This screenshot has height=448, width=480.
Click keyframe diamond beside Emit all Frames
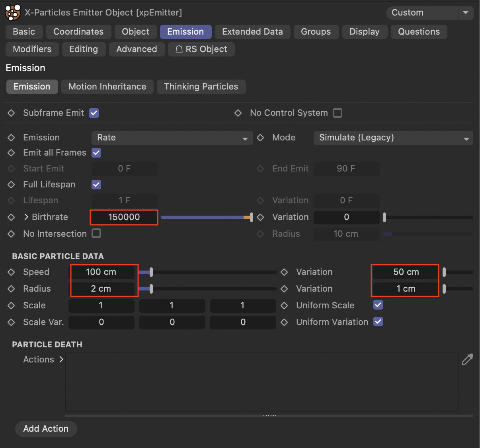(11, 153)
